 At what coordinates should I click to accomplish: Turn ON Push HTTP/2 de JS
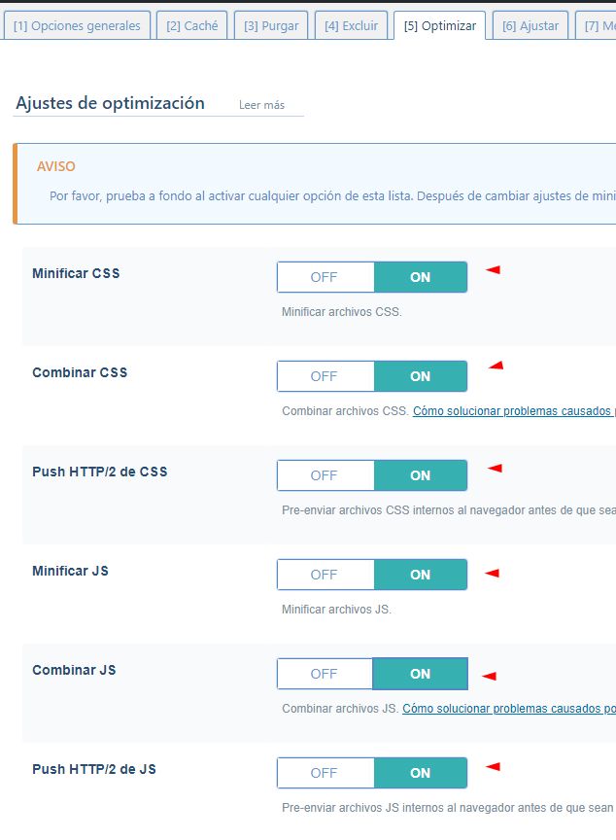[420, 773]
